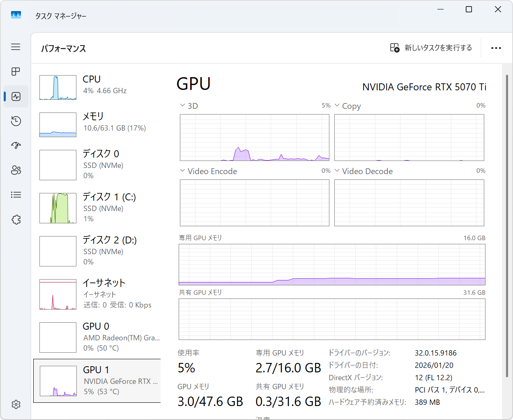Click the vertical scrollbar in GPU panel
Screen dimensions: 513x420
[x=507, y=226]
